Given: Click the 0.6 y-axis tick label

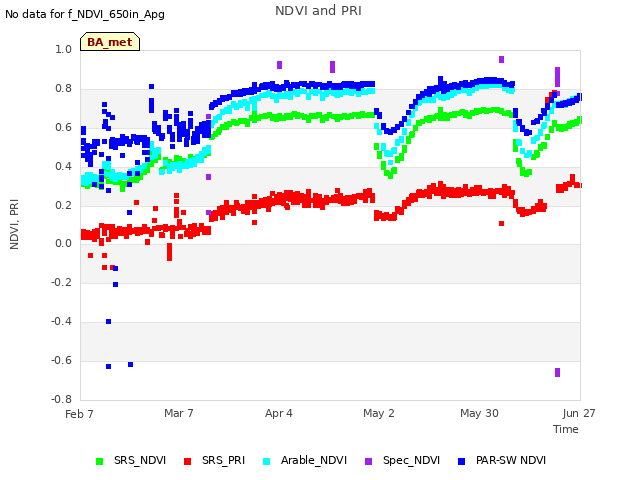Looking at the screenshot, I should pyautogui.click(x=64, y=127).
